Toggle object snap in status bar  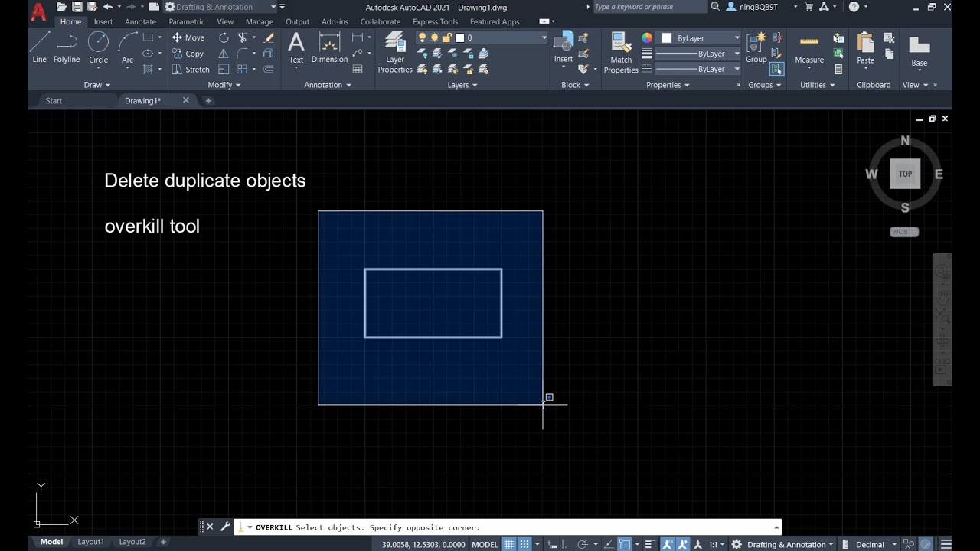[x=625, y=544]
